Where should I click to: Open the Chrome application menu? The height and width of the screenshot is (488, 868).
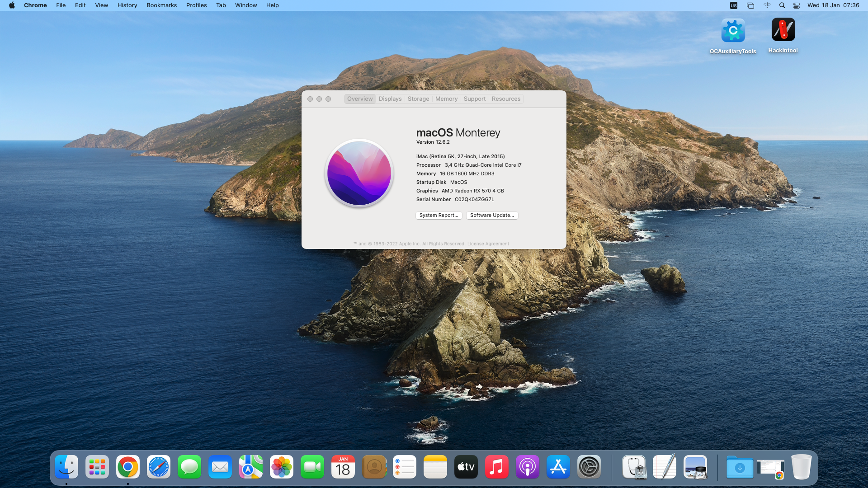[35, 5]
